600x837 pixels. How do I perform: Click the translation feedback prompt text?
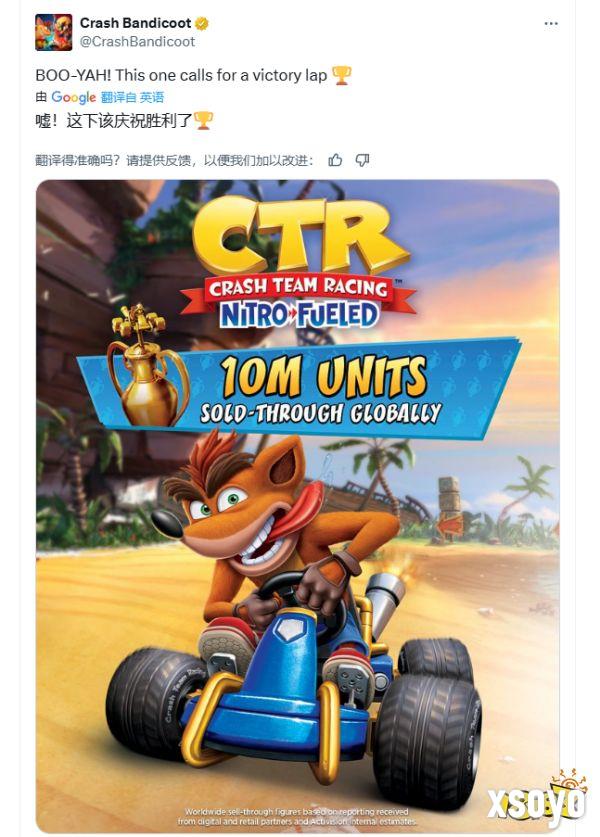coord(174,160)
